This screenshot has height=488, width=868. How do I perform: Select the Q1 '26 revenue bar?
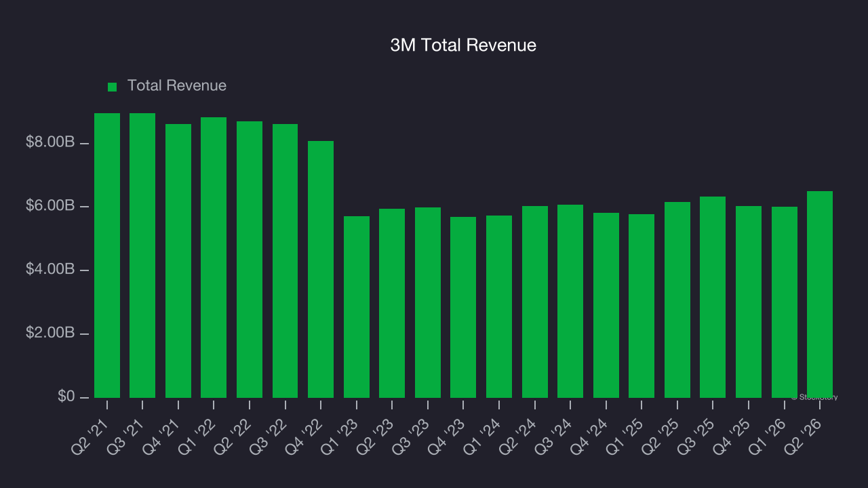click(785, 302)
